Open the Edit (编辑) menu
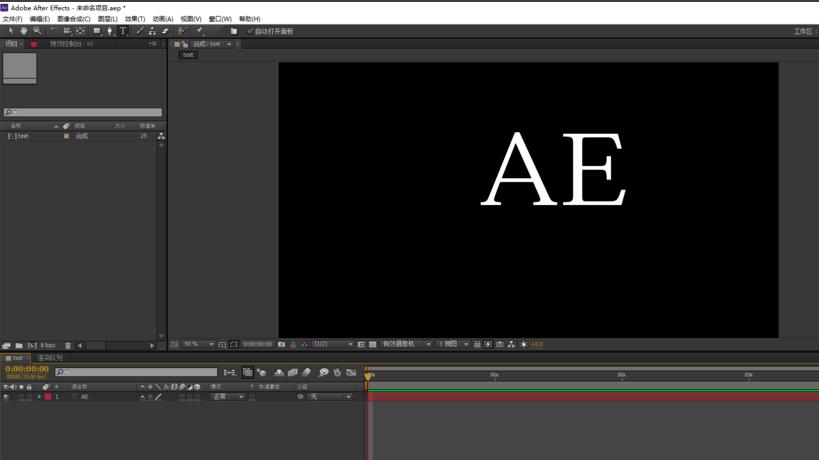 [40, 19]
